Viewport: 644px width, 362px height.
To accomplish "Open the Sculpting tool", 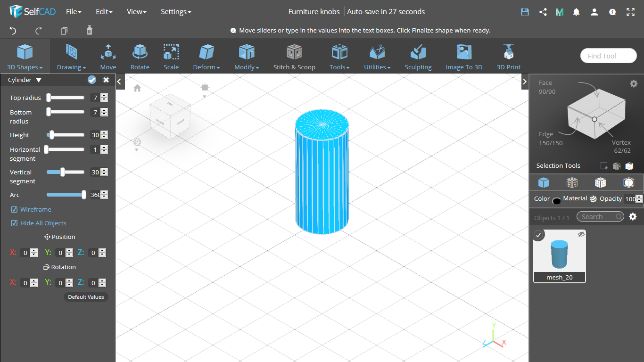I will coord(418,57).
